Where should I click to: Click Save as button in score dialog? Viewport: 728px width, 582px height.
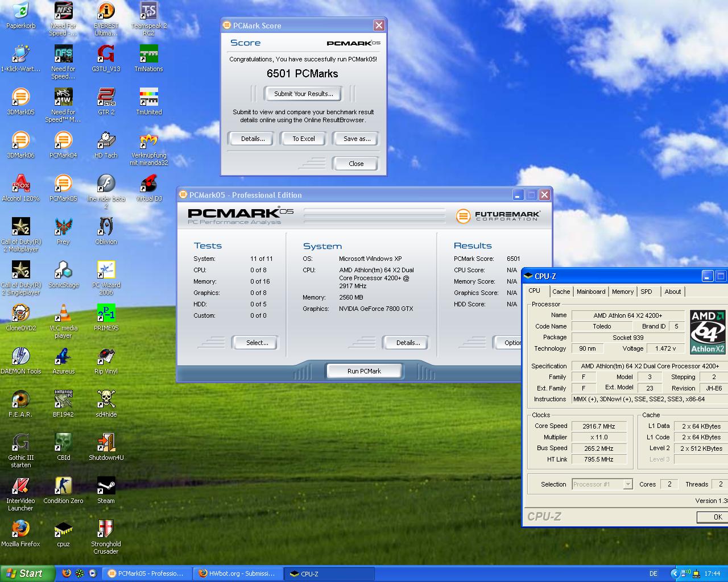click(357, 139)
